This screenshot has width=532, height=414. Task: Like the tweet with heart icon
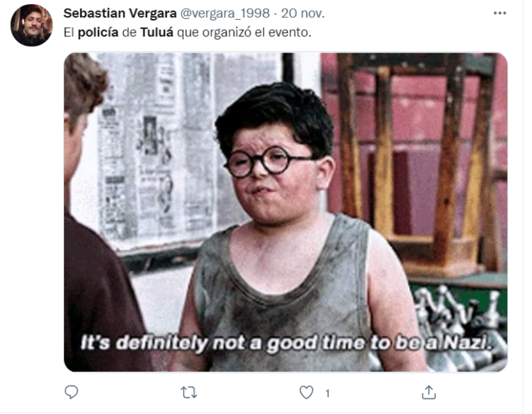306,392
